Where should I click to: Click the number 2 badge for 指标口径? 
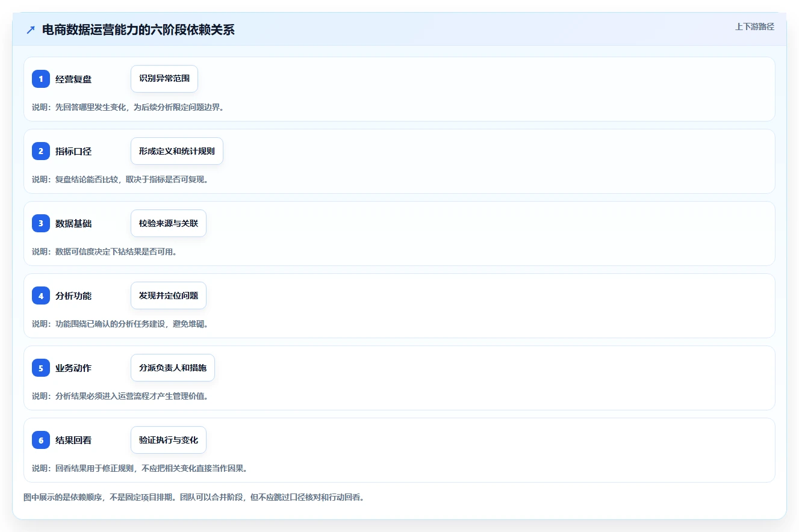tap(41, 151)
